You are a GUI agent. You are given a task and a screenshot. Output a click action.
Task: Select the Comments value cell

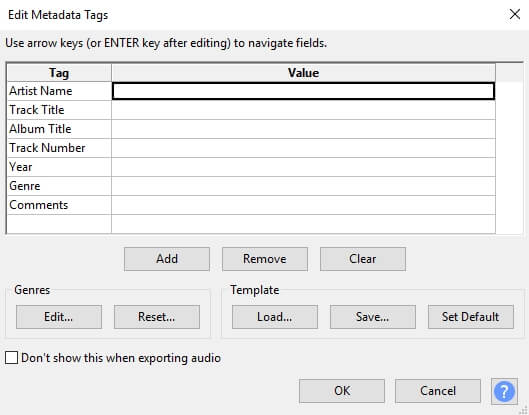click(303, 205)
